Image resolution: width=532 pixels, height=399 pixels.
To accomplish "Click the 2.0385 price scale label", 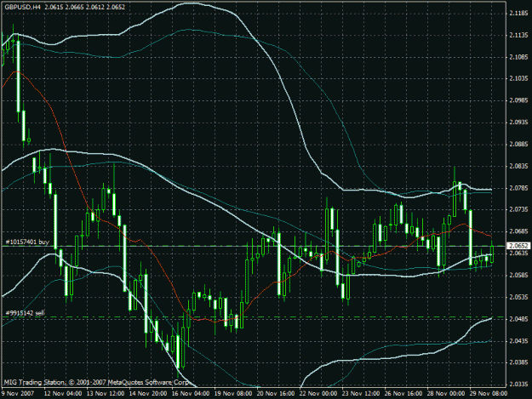I will click(x=518, y=362).
